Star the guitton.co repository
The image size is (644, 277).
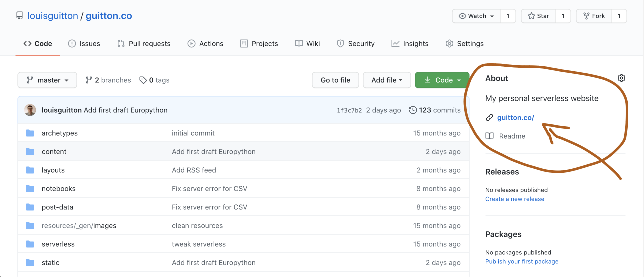click(538, 16)
